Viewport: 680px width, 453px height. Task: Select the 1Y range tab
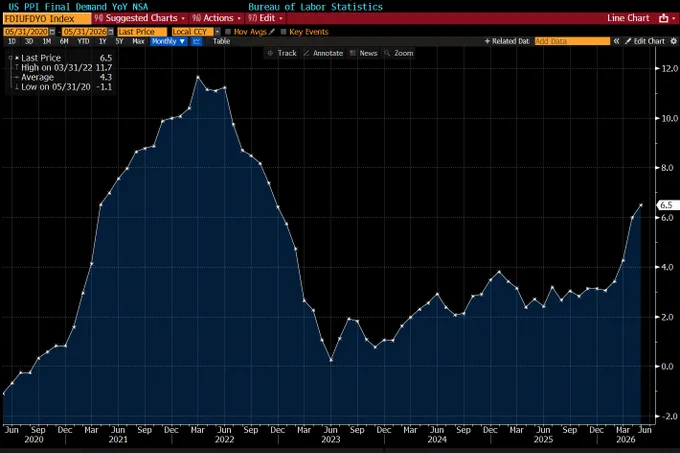pyautogui.click(x=102, y=41)
